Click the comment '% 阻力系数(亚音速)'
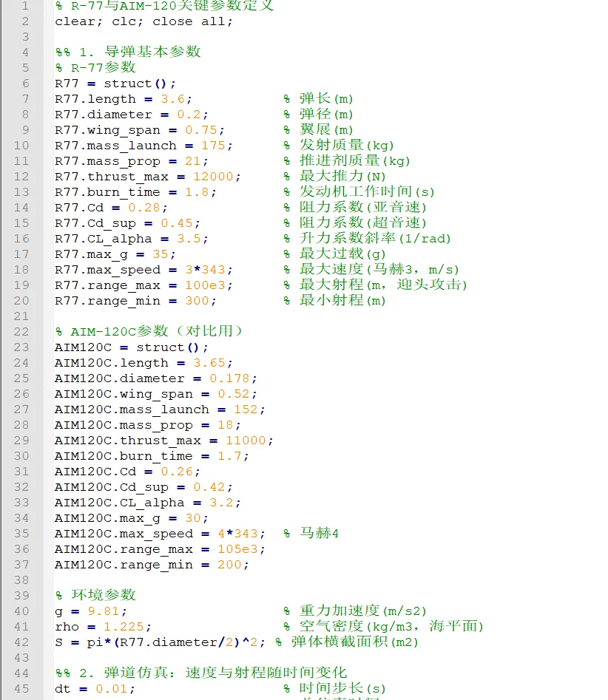The width and height of the screenshot is (608, 700). click(355, 207)
